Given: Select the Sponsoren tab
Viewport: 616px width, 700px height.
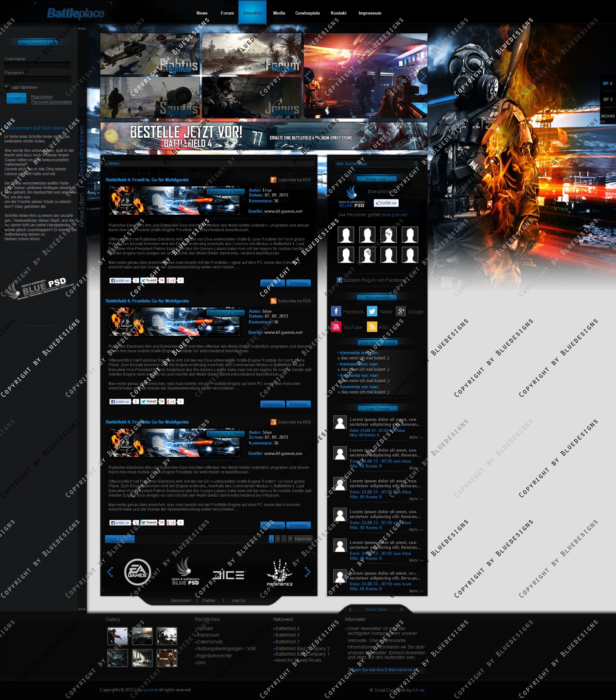Looking at the screenshot, I should [181, 600].
